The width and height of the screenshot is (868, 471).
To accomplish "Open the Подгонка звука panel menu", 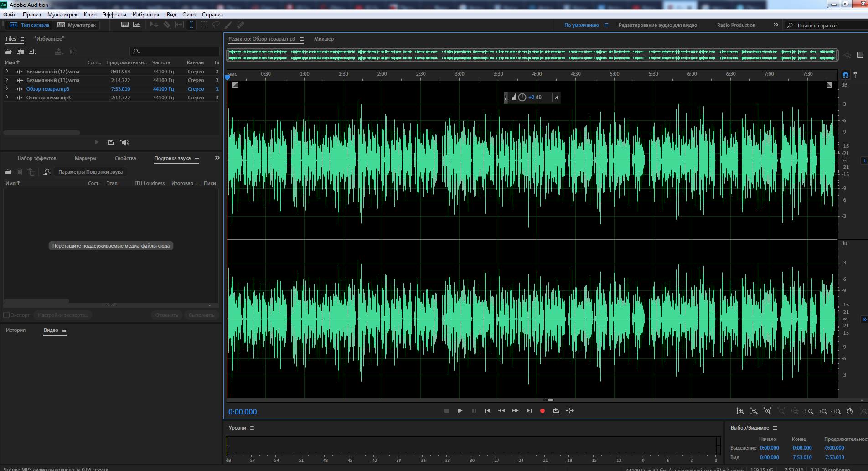I will 197,158.
